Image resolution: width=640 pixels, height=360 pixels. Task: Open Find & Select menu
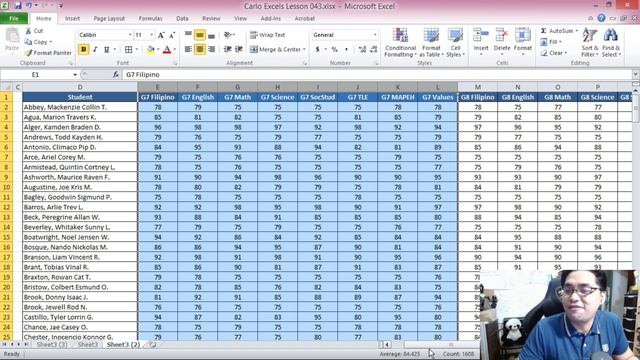[611, 42]
